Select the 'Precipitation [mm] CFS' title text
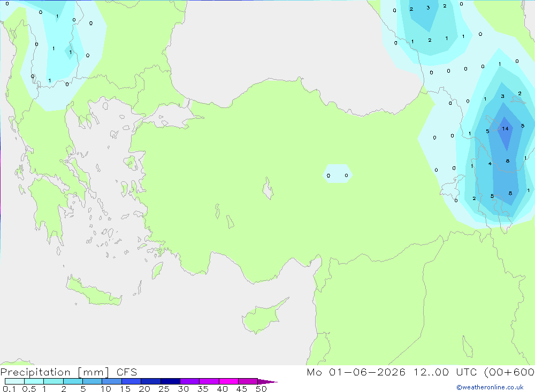 pyautogui.click(x=68, y=372)
